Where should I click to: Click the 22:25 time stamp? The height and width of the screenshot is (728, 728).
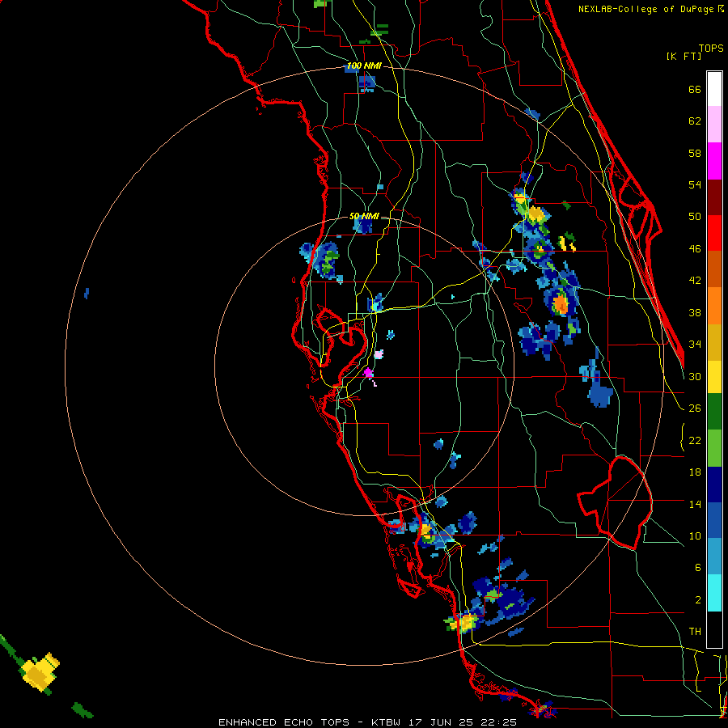[x=498, y=722]
